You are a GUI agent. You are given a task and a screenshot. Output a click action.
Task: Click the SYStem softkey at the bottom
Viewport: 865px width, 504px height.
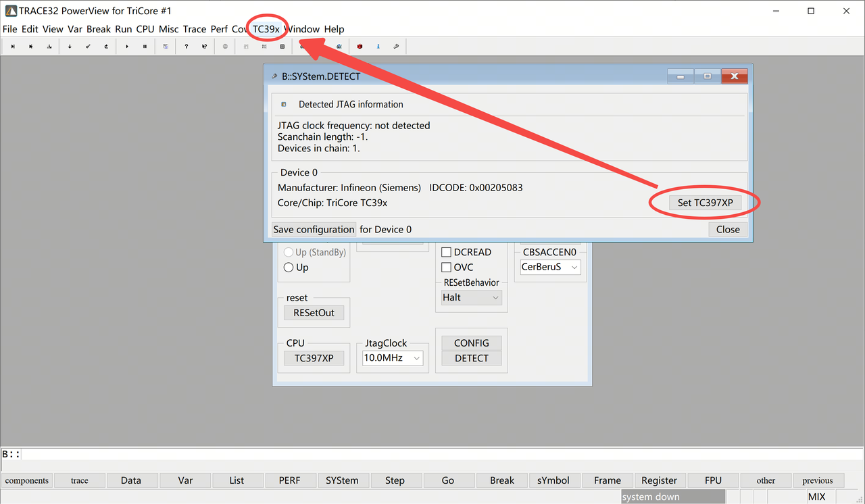tap(343, 480)
